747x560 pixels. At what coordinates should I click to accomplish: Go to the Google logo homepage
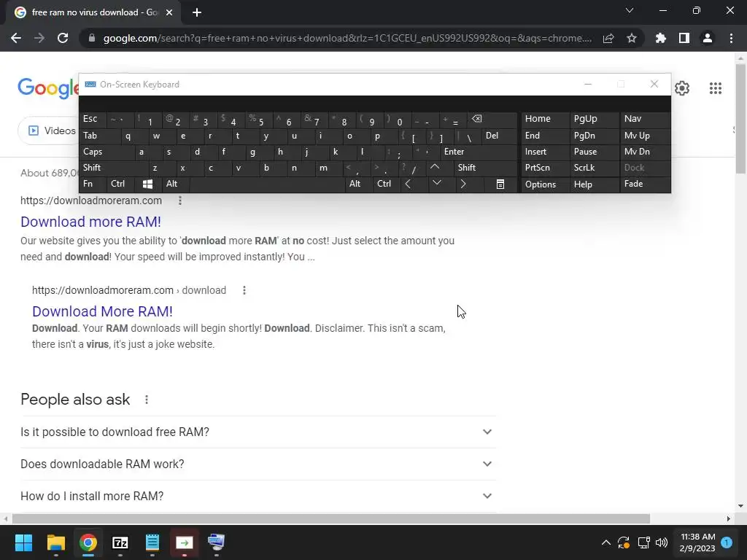(48, 88)
